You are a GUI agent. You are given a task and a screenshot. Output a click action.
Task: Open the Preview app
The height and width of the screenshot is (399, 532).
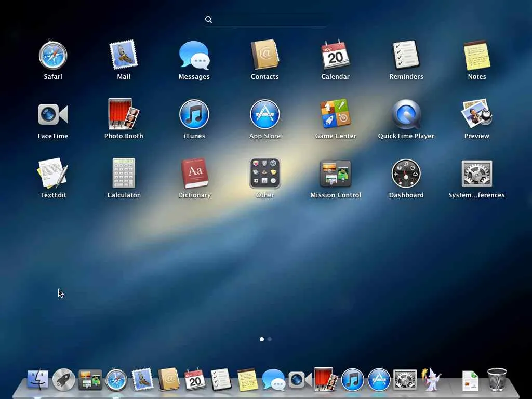coord(477,114)
